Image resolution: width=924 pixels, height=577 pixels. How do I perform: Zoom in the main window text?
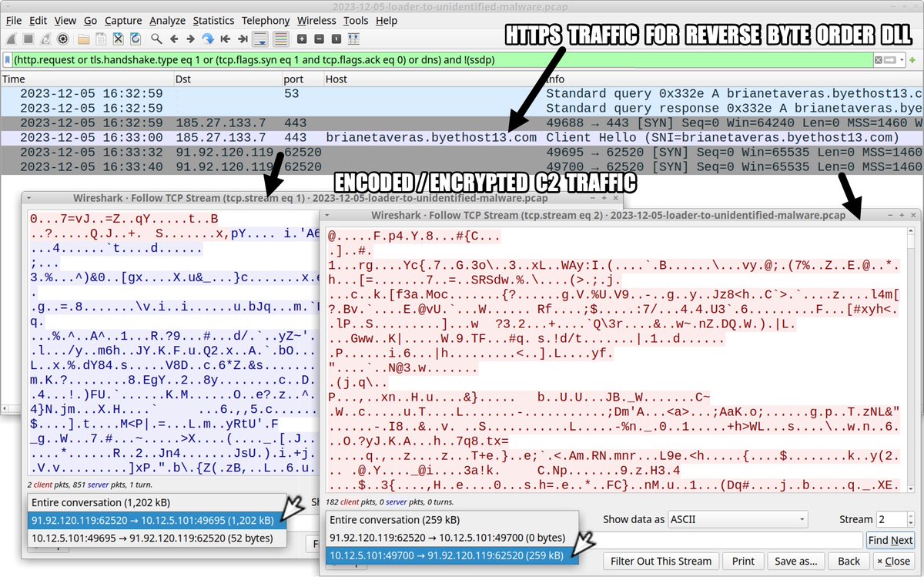(x=302, y=39)
